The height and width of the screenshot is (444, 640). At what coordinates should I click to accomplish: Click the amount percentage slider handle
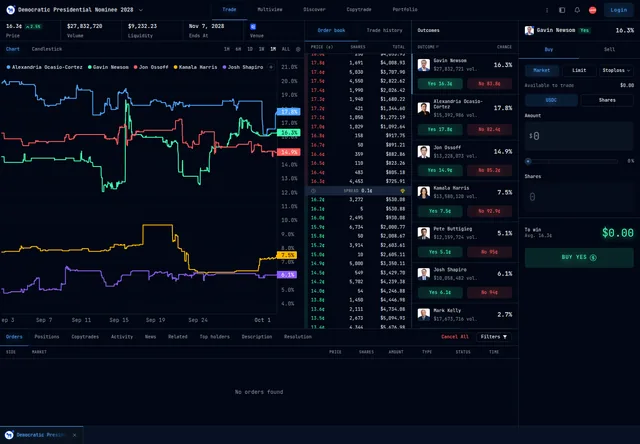528,161
